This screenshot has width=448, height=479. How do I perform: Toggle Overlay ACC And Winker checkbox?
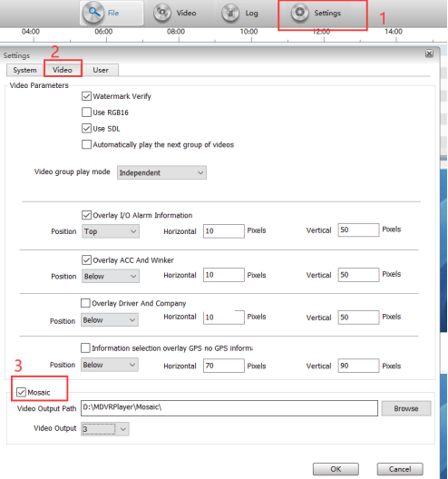(x=86, y=260)
